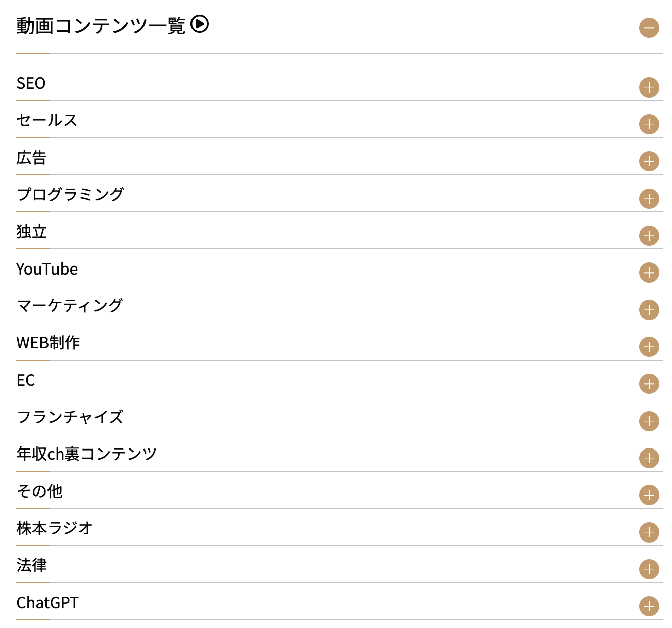
Task: Click the plus icon next to 独立
Action: [649, 236]
